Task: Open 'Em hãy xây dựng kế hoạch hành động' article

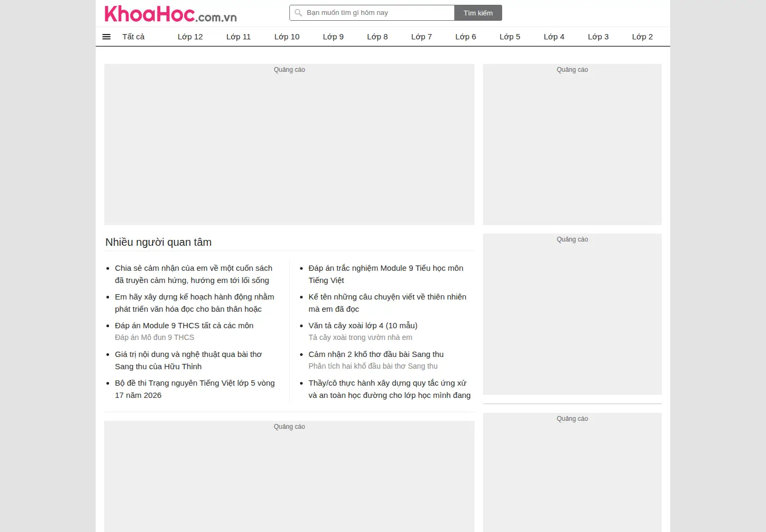Action: point(195,303)
